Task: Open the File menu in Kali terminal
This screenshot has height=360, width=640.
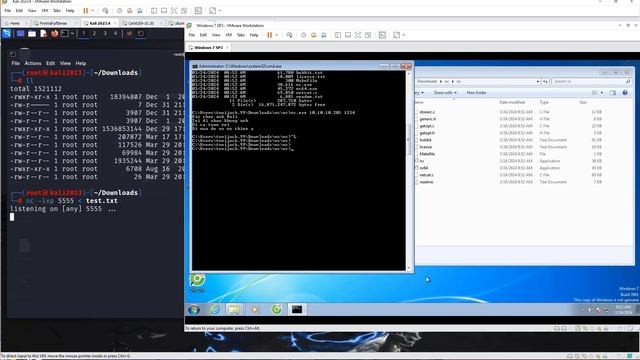Action: (16, 63)
